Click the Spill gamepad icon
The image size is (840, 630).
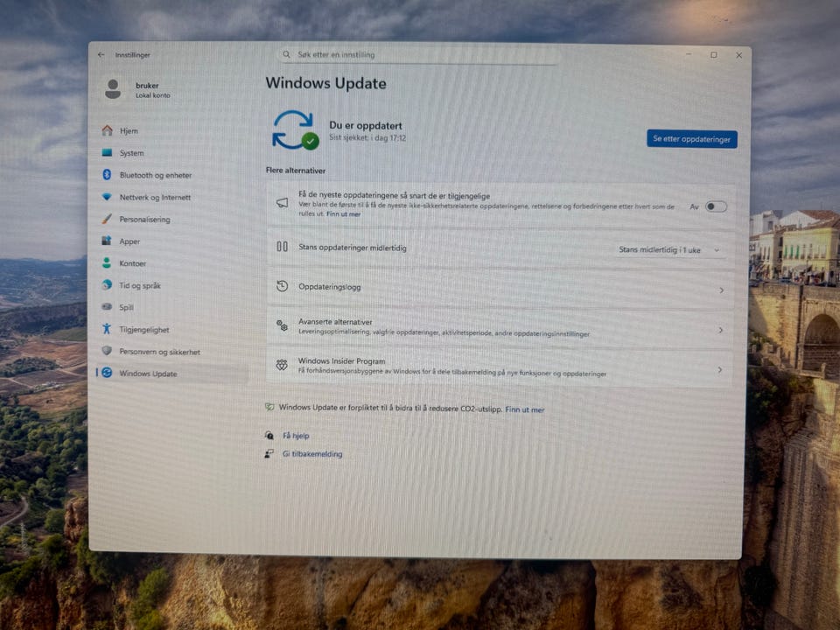point(107,307)
